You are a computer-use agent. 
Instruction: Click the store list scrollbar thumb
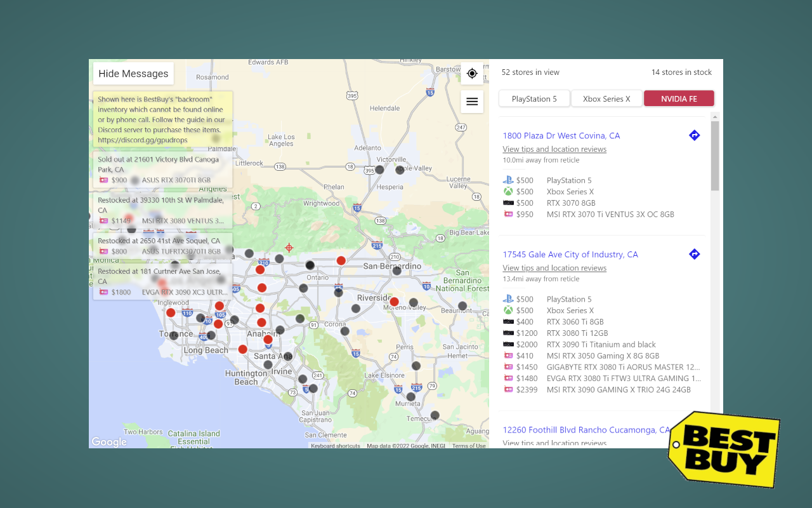715,156
